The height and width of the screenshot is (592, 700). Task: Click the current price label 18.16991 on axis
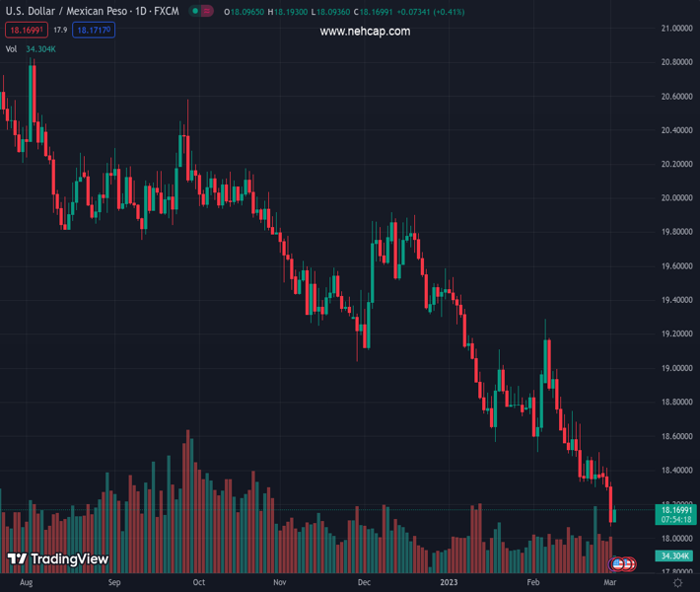(675, 508)
